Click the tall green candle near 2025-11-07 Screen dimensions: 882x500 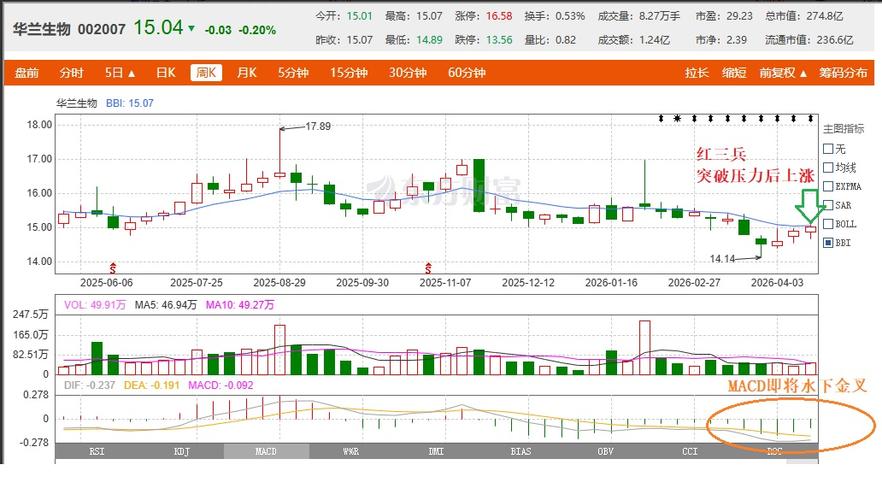(x=479, y=186)
